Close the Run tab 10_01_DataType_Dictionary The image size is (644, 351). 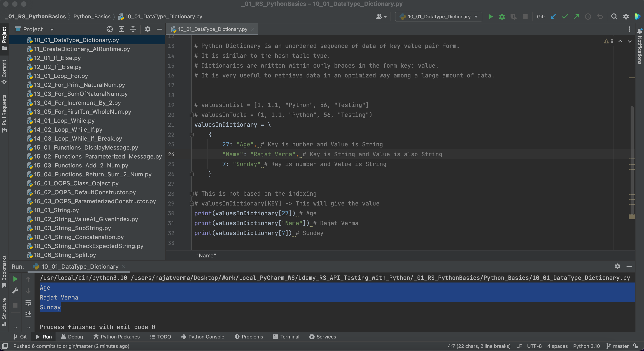124,267
